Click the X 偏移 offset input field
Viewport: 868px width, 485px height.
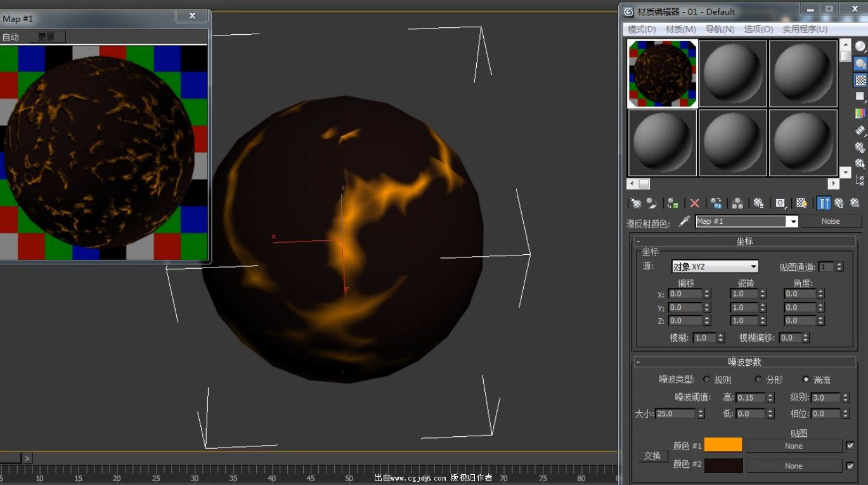click(685, 294)
